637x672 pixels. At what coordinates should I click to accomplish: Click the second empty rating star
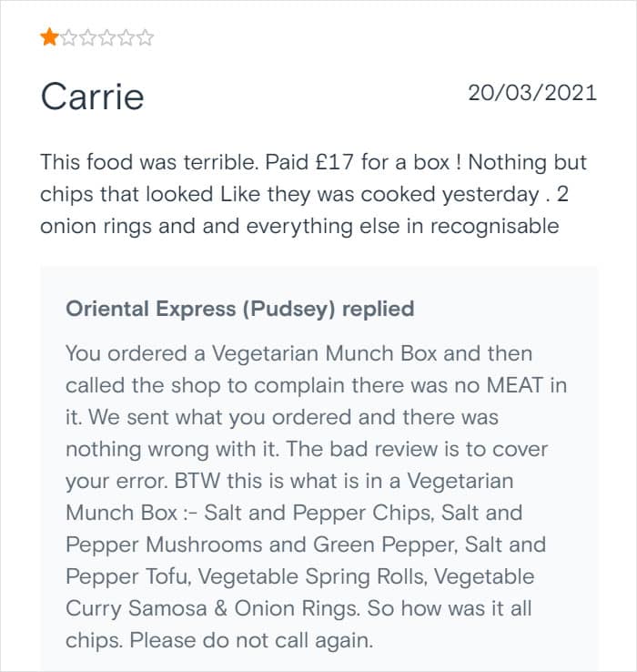(x=68, y=37)
